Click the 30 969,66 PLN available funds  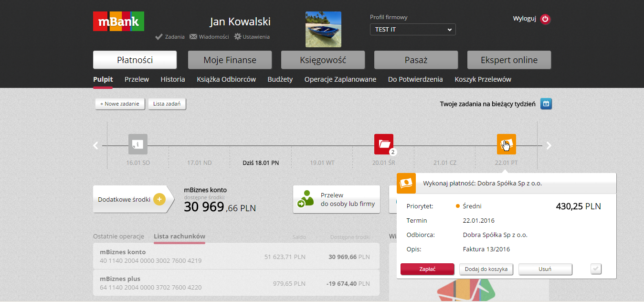click(220, 207)
